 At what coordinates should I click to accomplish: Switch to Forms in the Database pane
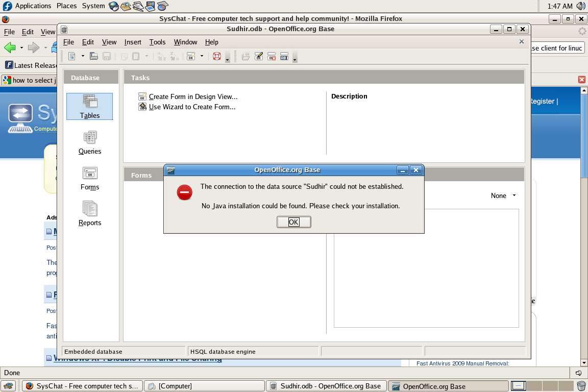pyautogui.click(x=90, y=178)
